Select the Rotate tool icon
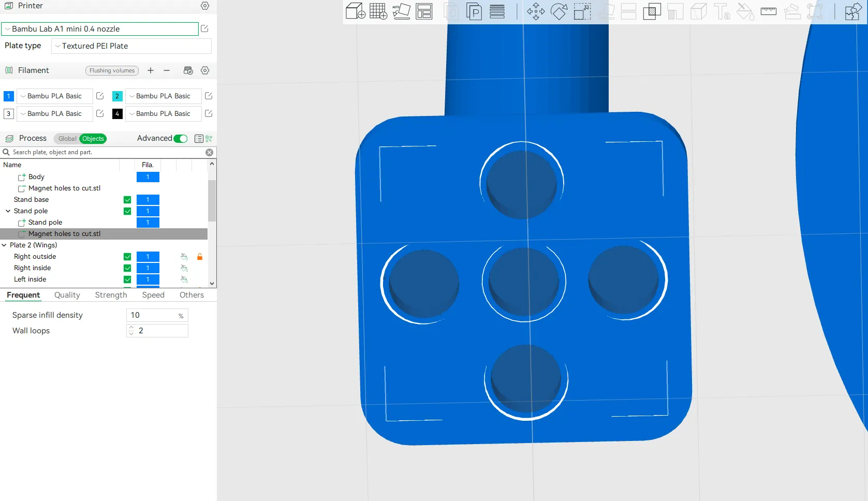Viewport: 868px width, 501px height. click(559, 11)
